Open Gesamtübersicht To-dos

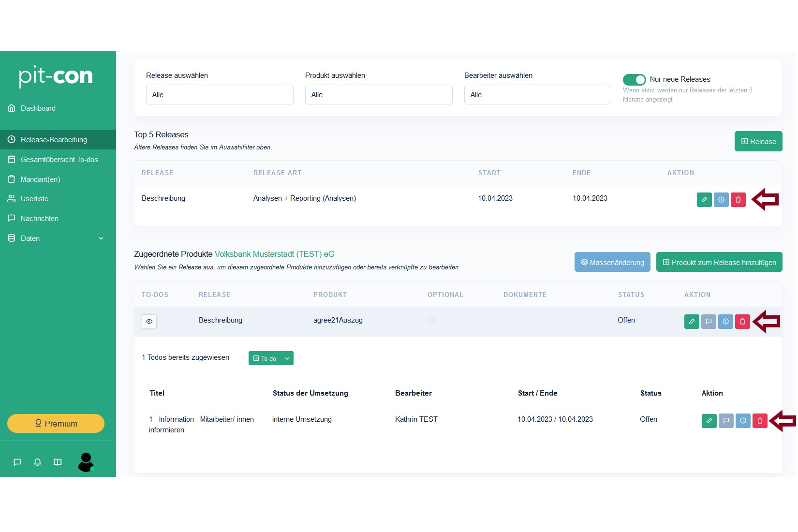click(58, 160)
